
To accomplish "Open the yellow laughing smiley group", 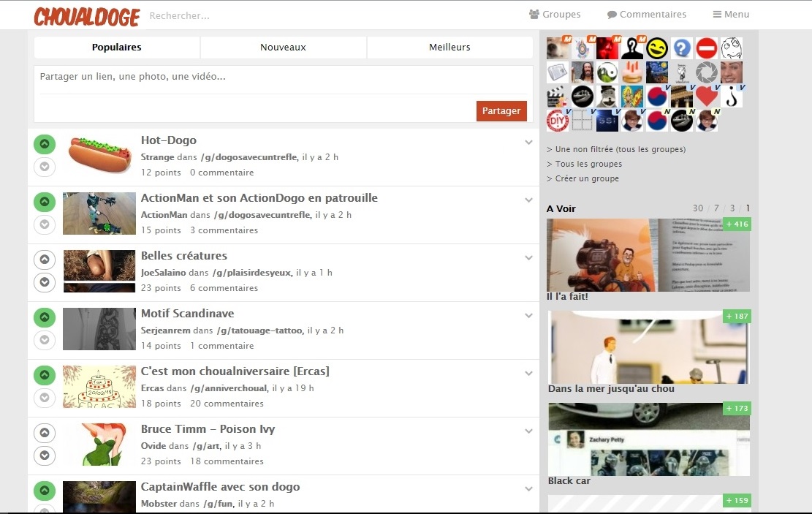I will tap(657, 48).
